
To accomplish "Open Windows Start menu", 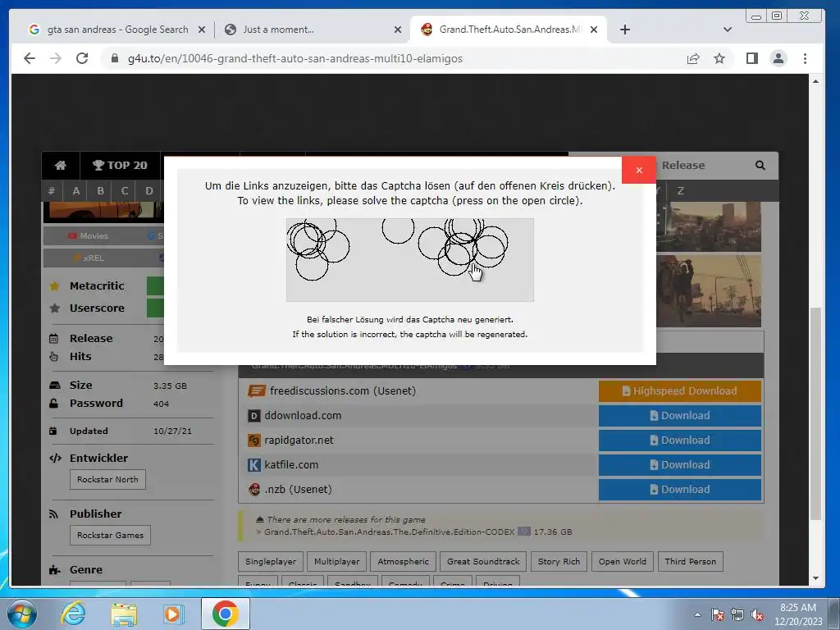I will pyautogui.click(x=21, y=614).
